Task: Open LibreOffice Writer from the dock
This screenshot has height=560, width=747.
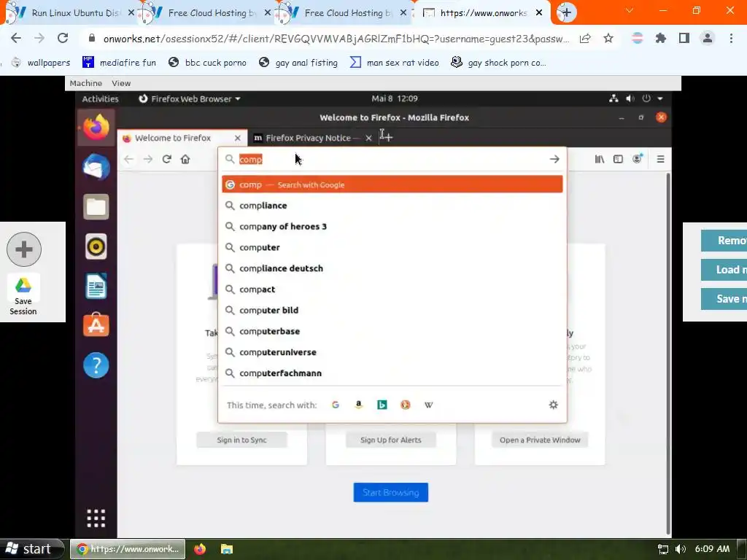Action: point(96,286)
